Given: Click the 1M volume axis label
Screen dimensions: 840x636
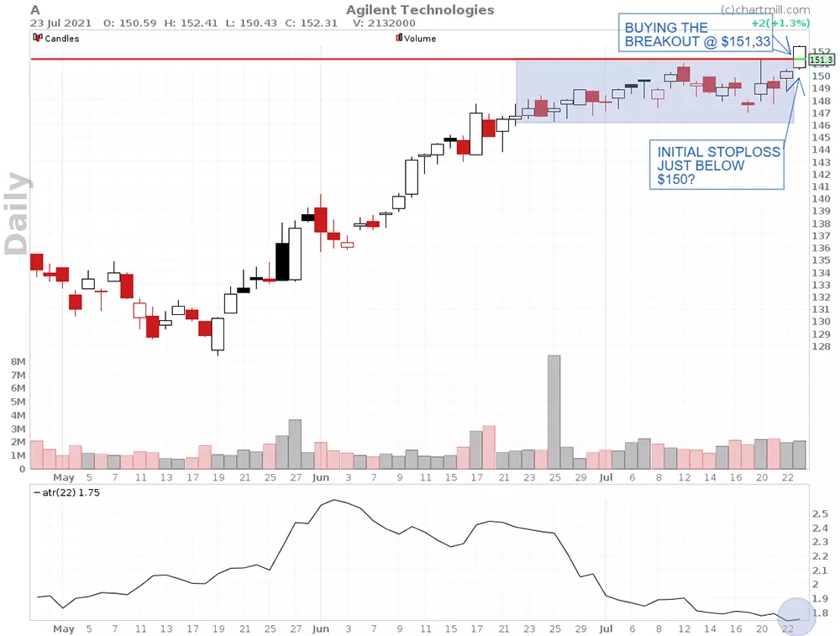Looking at the screenshot, I should click(18, 455).
